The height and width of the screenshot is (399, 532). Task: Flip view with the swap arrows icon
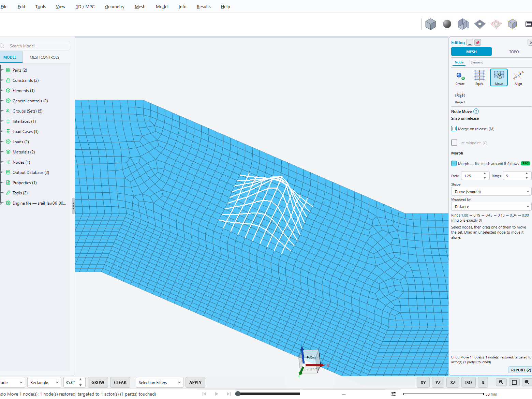[483, 382]
